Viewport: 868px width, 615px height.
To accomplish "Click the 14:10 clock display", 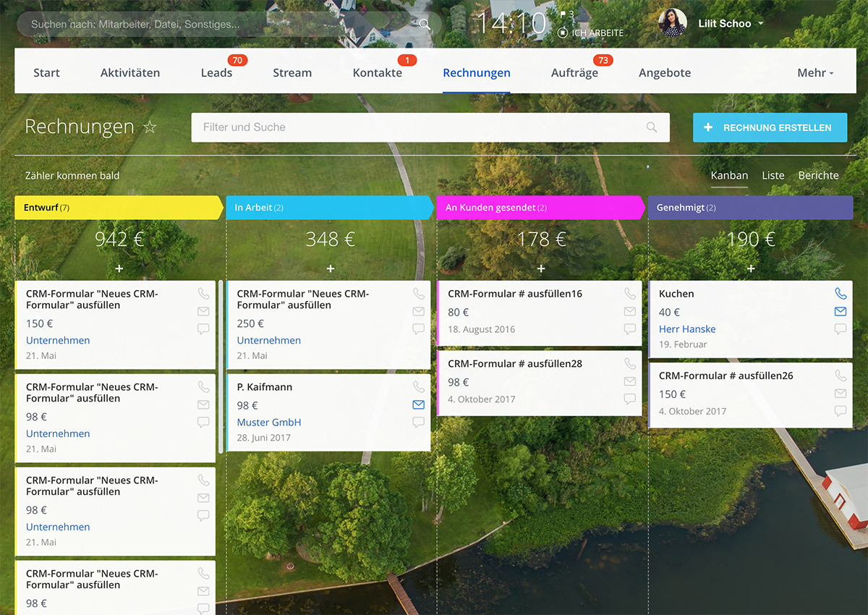I will click(511, 24).
